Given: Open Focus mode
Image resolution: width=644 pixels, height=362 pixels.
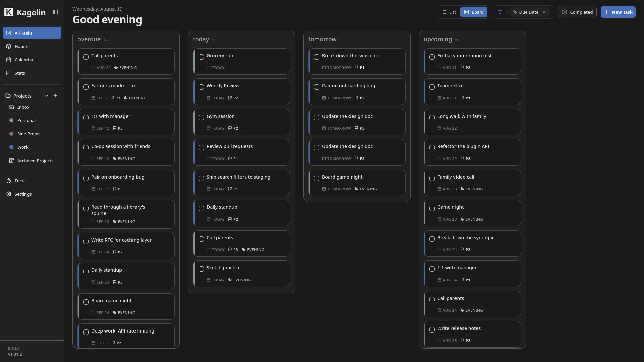Looking at the screenshot, I should pyautogui.click(x=32, y=181).
